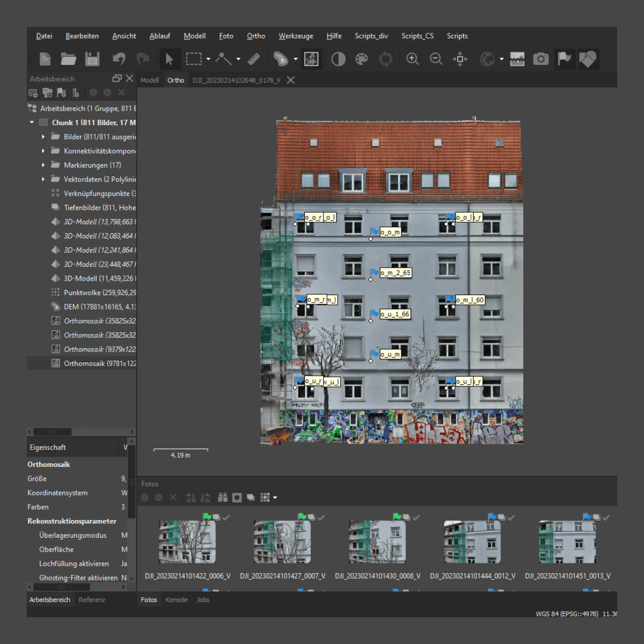644x644 pixels.
Task: Toggle the check mark on photo DJI_20230214101427_0007_V
Action: click(322, 517)
